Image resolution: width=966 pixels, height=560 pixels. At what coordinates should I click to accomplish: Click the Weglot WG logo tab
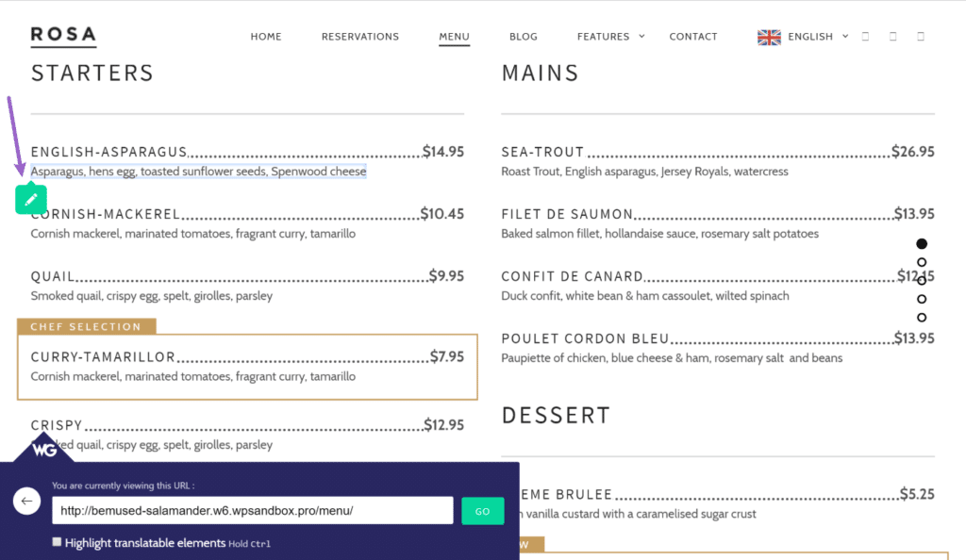click(43, 449)
